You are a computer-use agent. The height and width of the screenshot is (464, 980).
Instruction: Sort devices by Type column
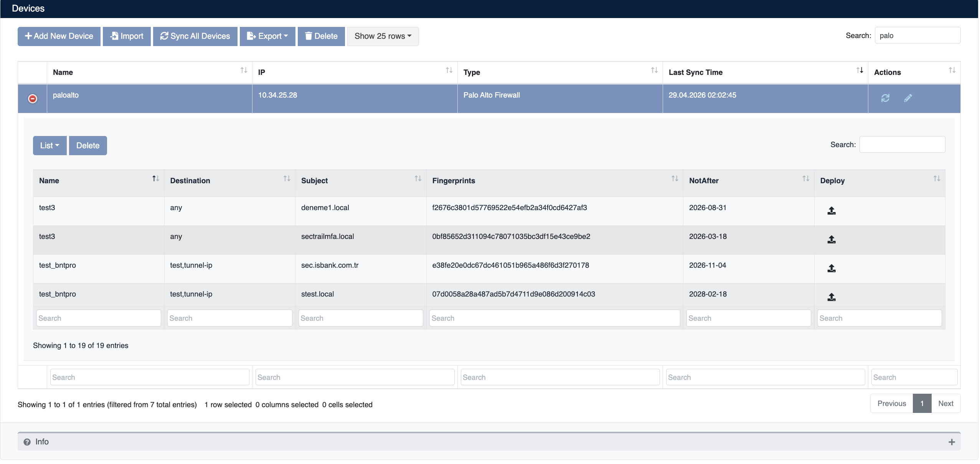654,70
